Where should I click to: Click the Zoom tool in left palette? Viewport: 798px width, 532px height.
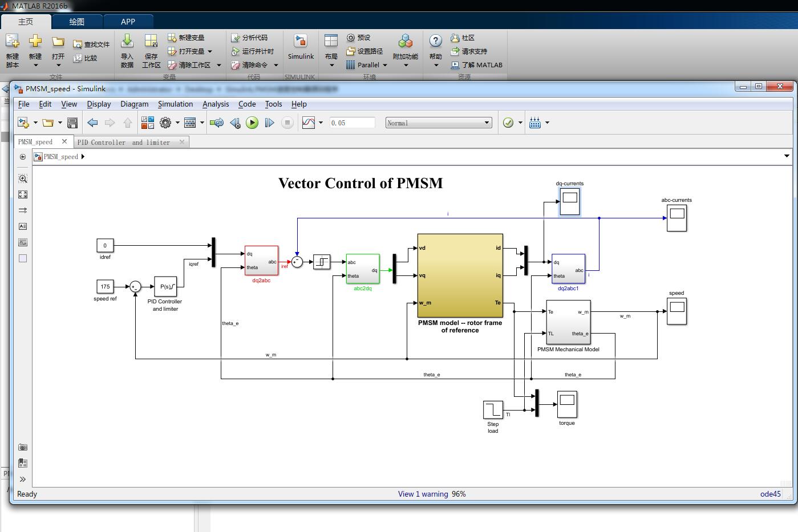(23, 178)
